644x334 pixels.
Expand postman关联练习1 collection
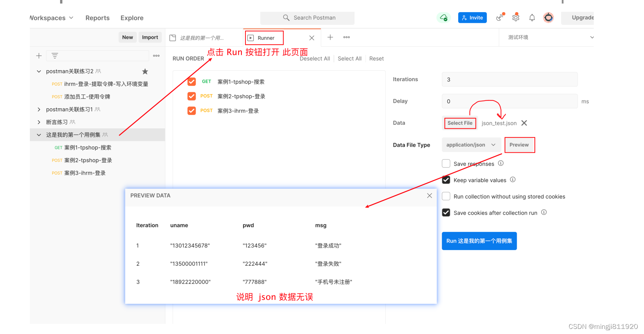[x=39, y=110]
